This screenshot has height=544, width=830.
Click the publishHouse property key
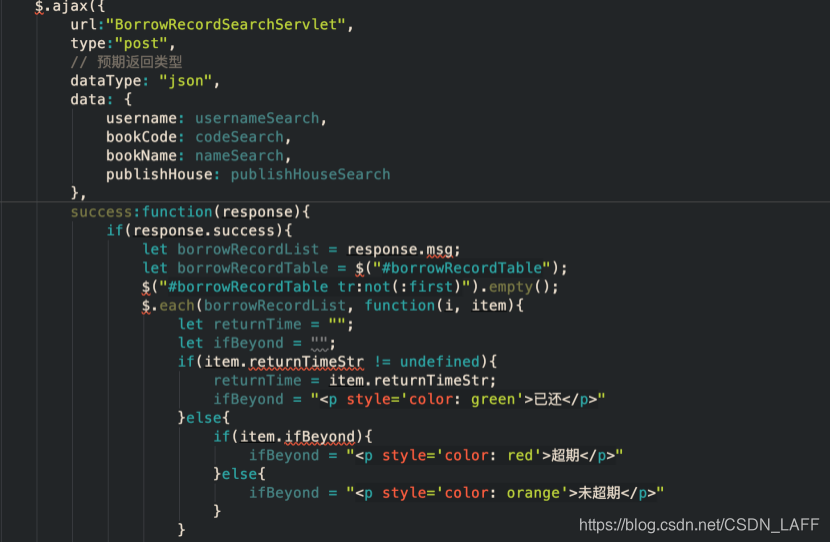tap(159, 175)
